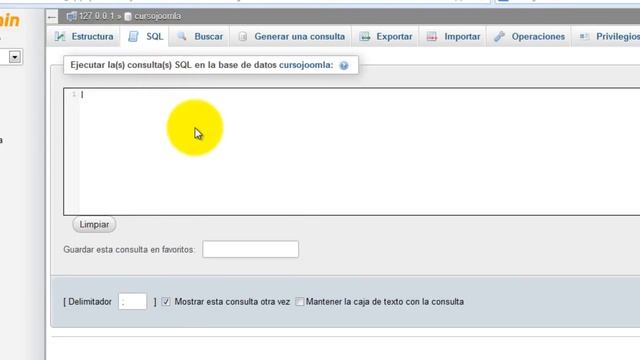Open the Estructura tab
640x360 pixels.
click(84, 37)
